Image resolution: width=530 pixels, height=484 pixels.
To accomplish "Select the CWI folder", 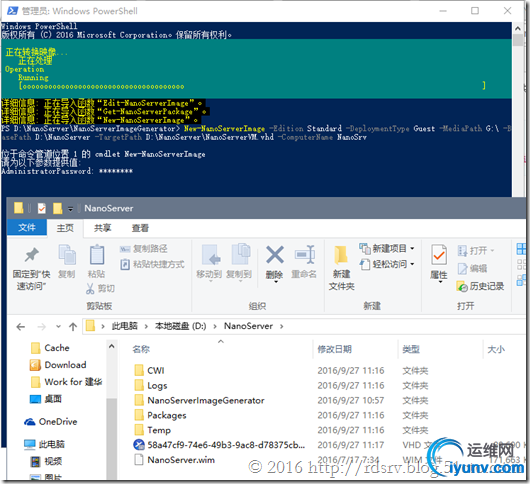I will click(x=149, y=370).
